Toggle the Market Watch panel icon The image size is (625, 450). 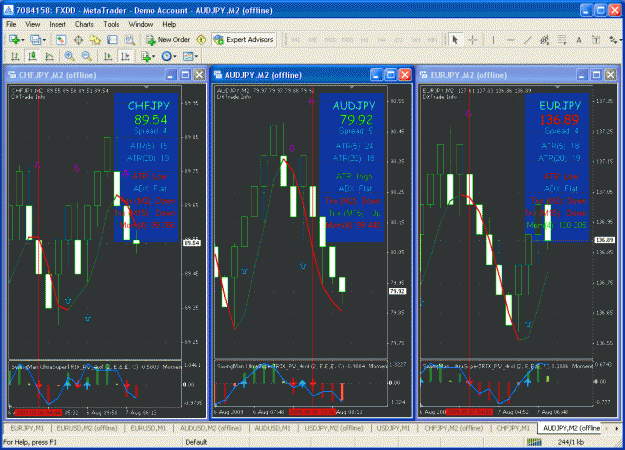pos(61,39)
